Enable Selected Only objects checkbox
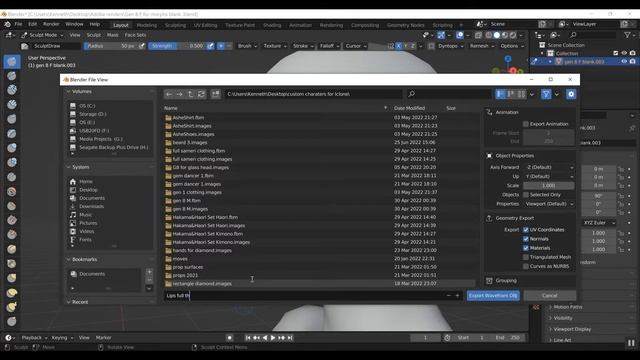The width and height of the screenshot is (640, 360). pyautogui.click(x=526, y=195)
